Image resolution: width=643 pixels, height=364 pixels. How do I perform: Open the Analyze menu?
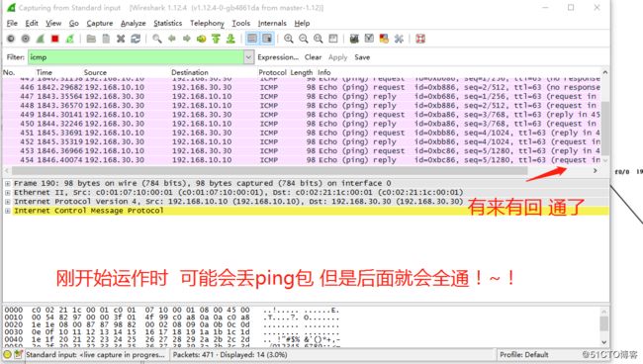134,24
